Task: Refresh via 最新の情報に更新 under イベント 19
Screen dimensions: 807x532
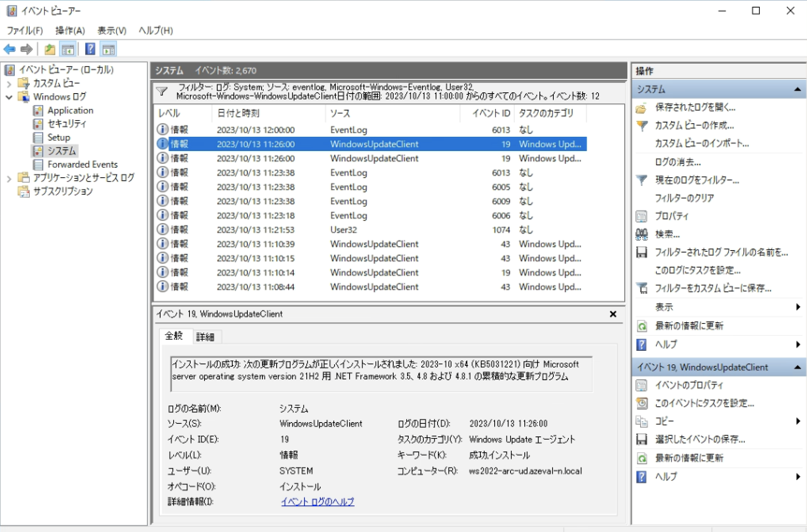Action: (689, 458)
